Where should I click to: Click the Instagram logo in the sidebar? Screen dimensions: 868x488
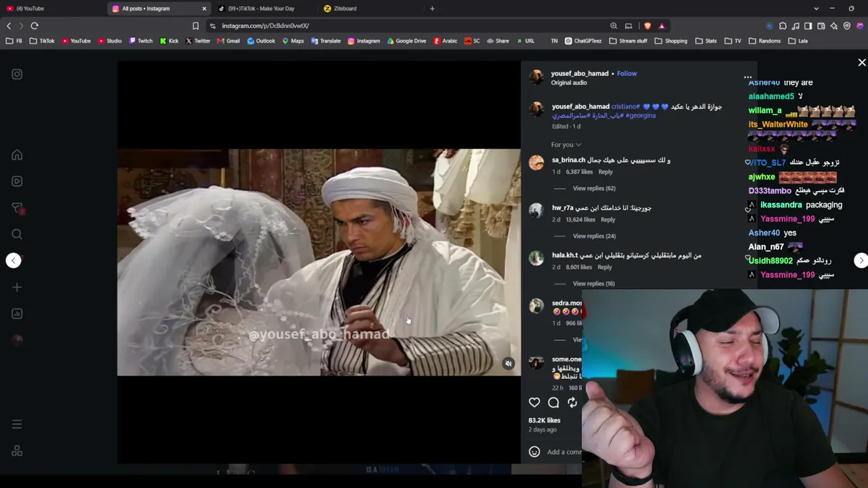[17, 75]
